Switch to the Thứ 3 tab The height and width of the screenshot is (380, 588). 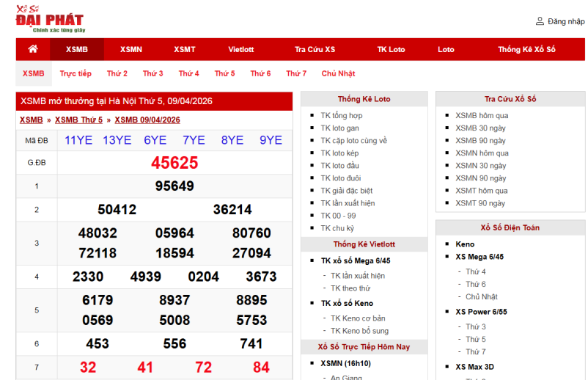[153, 73]
